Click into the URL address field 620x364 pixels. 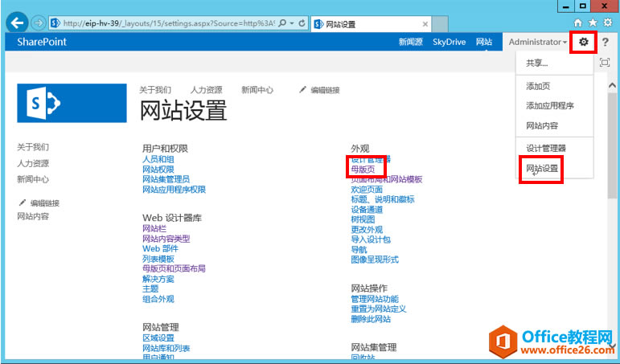click(169, 23)
